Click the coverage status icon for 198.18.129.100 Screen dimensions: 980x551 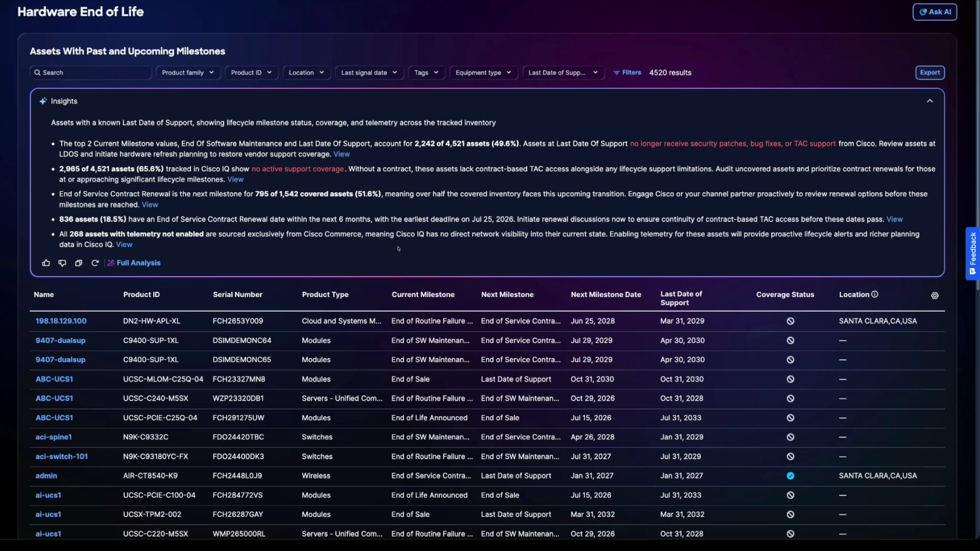pos(790,321)
